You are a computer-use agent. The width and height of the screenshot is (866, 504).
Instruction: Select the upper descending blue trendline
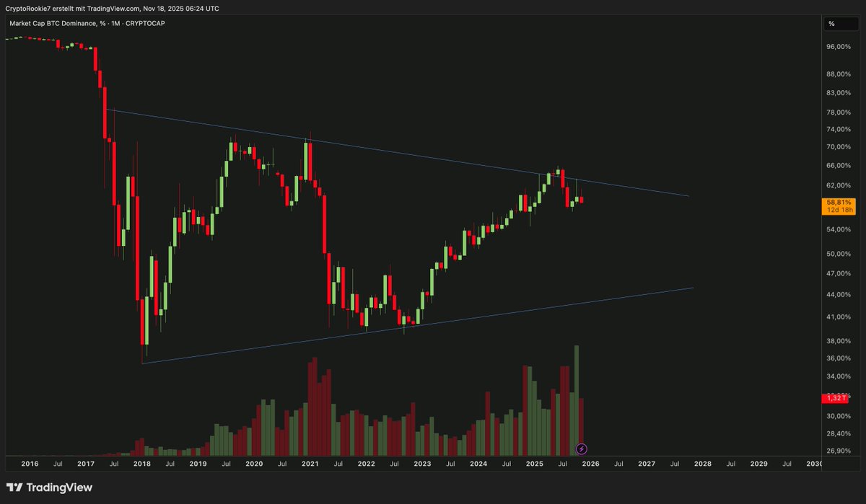click(x=397, y=153)
